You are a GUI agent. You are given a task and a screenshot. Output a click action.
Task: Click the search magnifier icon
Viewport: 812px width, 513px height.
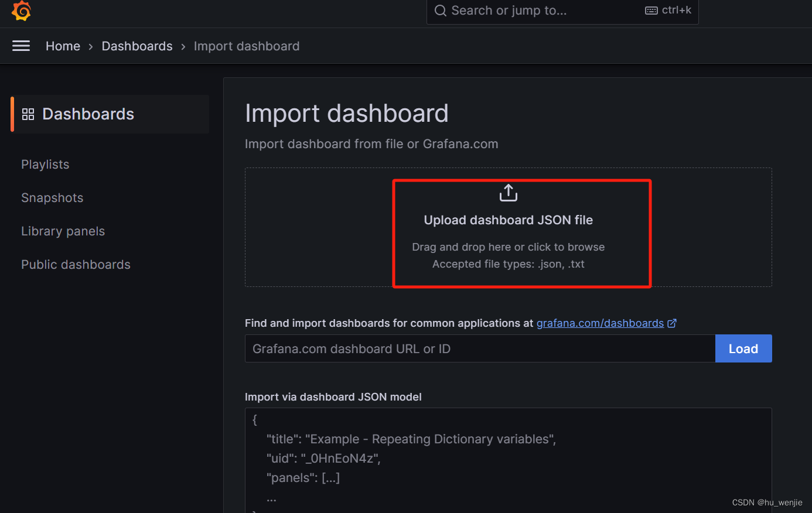[x=441, y=11]
